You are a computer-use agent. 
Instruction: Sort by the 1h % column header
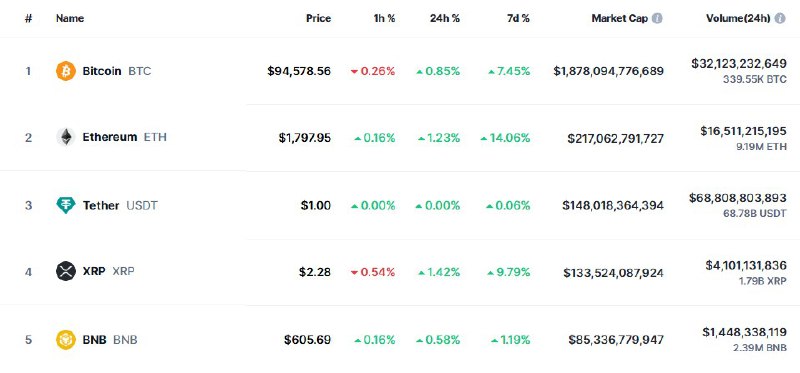(x=384, y=18)
